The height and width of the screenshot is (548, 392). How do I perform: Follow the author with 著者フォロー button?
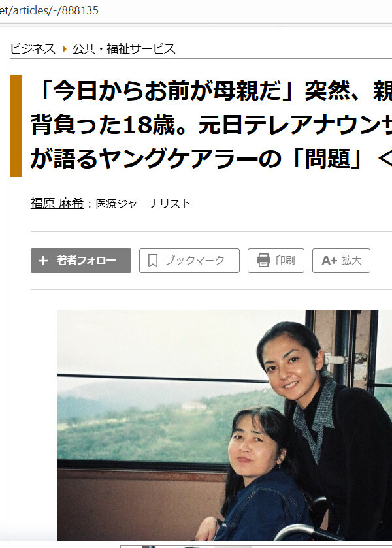click(x=81, y=261)
